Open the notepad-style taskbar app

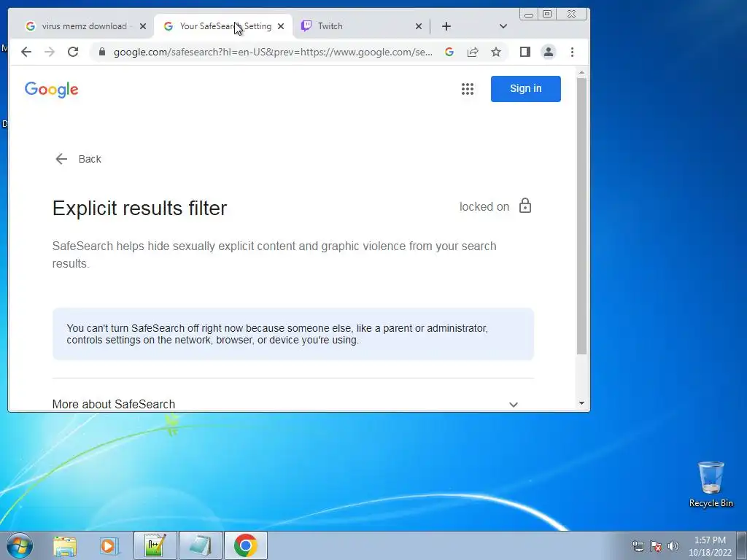(200, 545)
